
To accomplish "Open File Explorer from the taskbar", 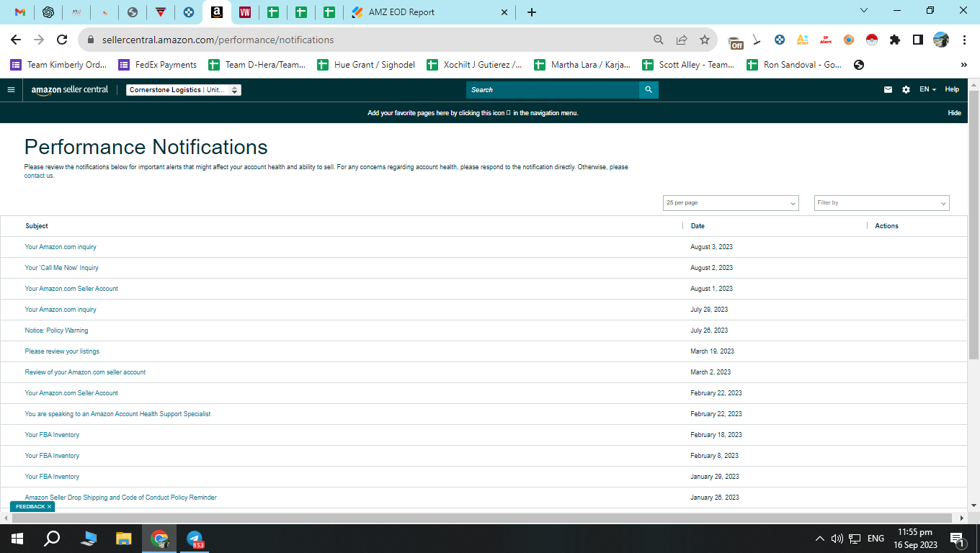I will pyautogui.click(x=124, y=539).
